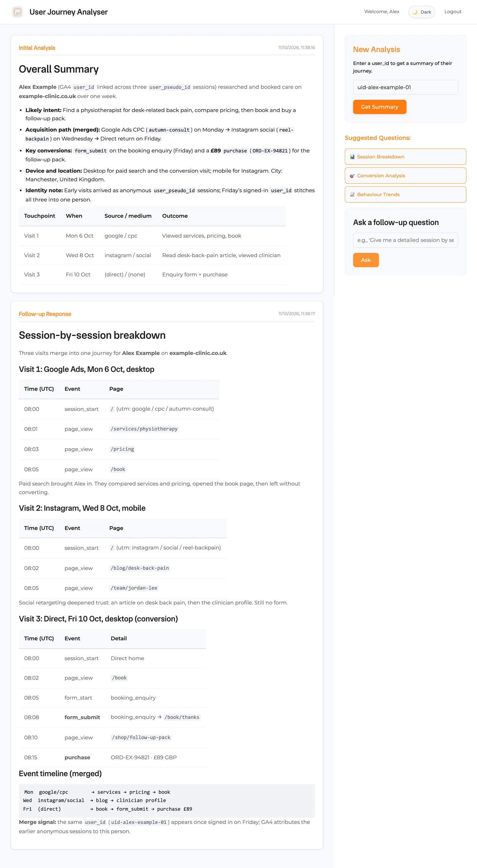Screen dimensions: 477x868
Task: Log out via the Logout link
Action: 453,12
